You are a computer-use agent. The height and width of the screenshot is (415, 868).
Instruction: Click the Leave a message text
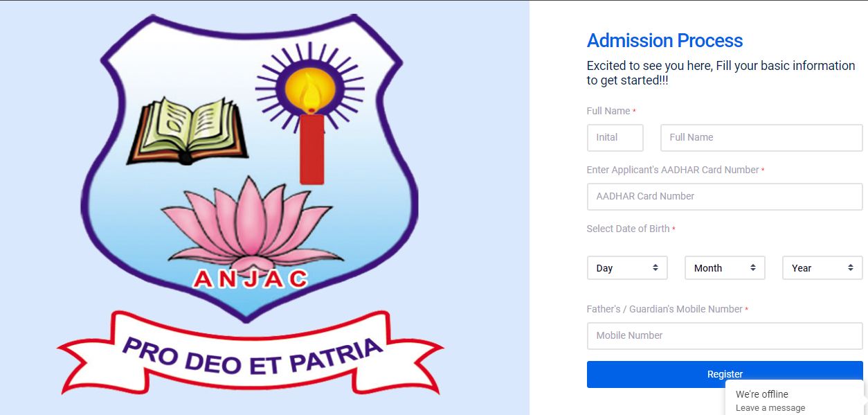point(770,408)
